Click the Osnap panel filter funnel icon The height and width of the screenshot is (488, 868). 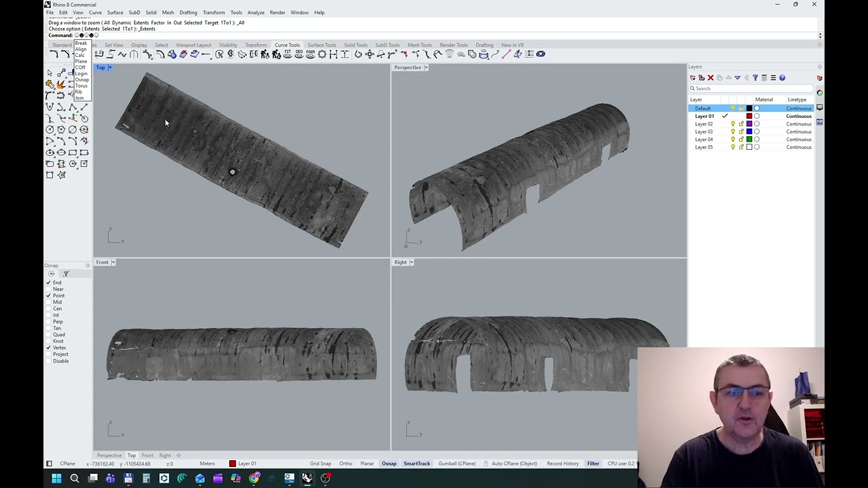[66, 274]
